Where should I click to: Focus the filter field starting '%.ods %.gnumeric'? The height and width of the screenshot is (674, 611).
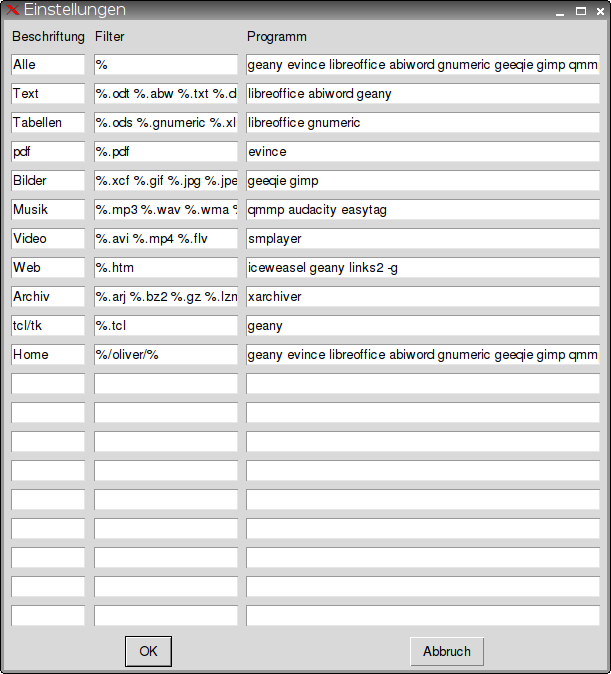click(166, 123)
